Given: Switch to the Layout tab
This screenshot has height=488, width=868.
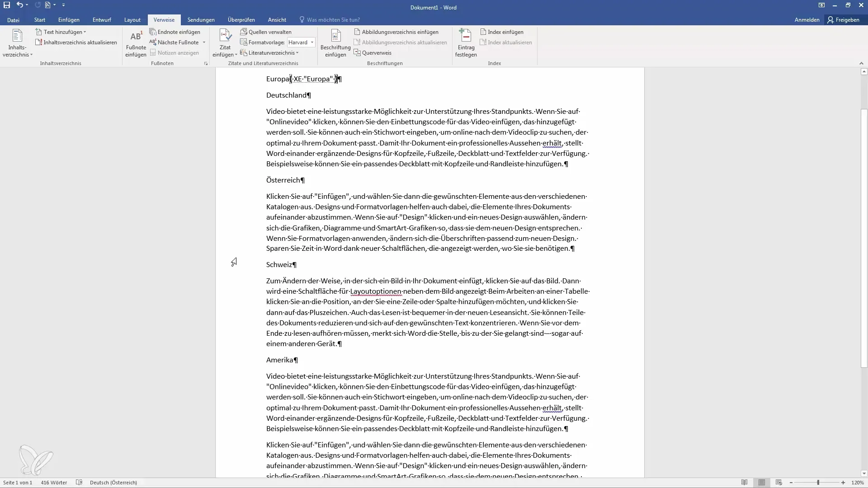Looking at the screenshot, I should point(132,20).
